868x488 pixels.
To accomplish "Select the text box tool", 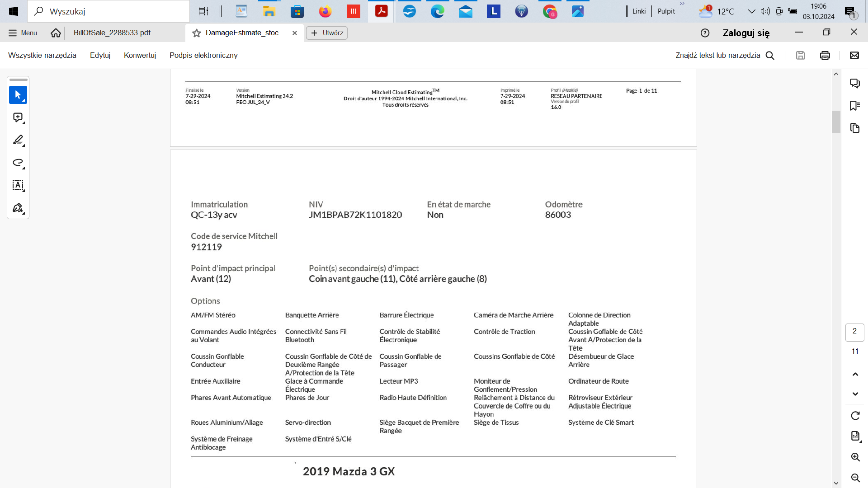I will [x=18, y=185].
